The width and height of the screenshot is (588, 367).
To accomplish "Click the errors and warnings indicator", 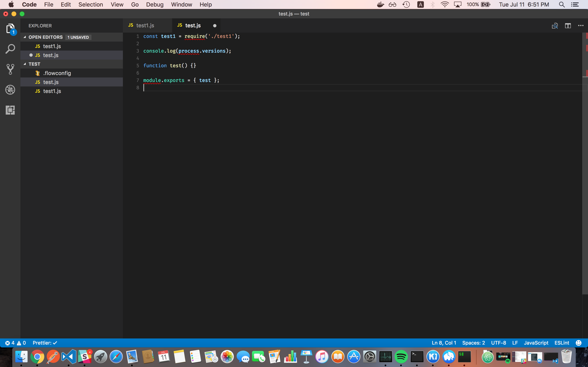I will click(x=15, y=343).
